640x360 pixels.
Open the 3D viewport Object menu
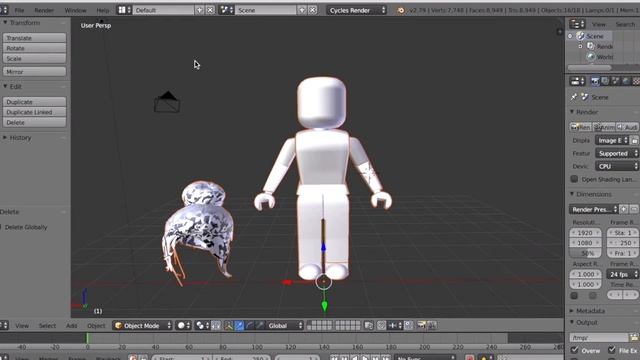(x=96, y=325)
